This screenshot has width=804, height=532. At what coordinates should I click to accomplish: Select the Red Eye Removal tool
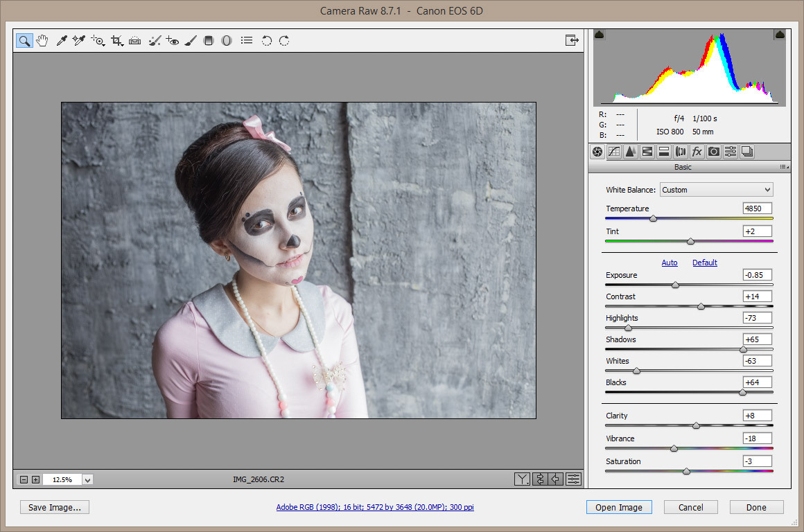[173, 41]
